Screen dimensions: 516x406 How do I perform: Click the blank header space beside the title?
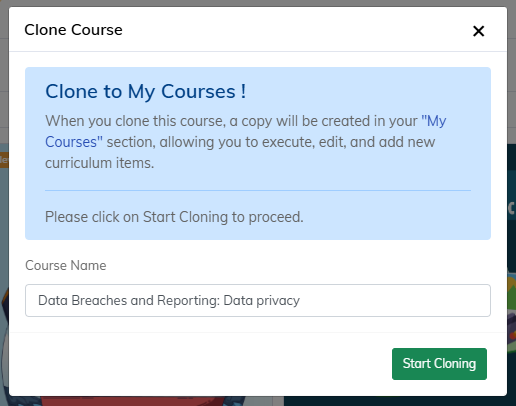[x=297, y=30]
